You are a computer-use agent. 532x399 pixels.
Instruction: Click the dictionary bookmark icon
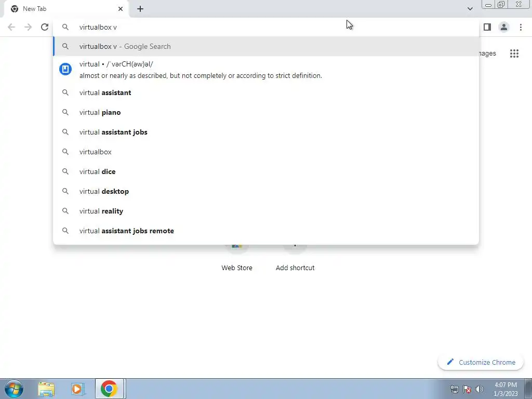point(65,69)
